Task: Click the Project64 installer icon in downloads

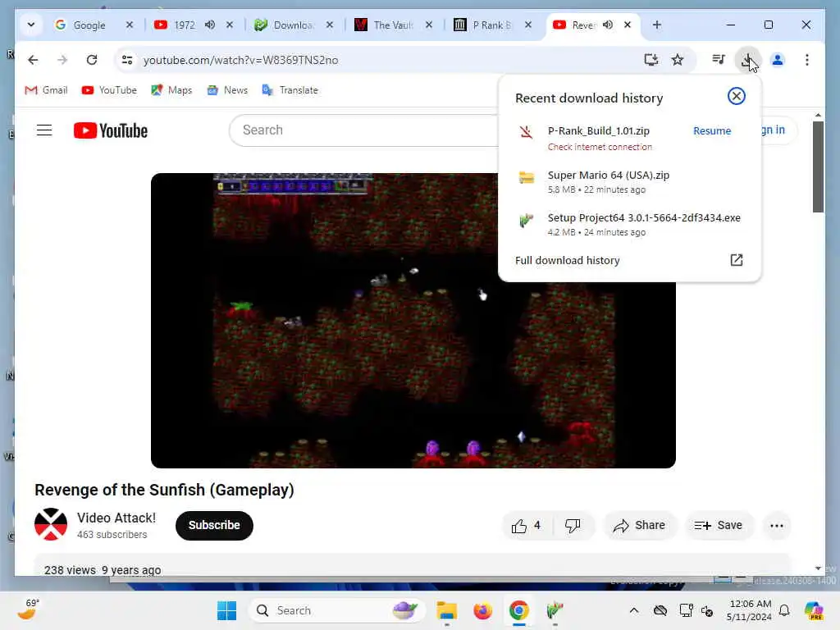Action: coord(527,220)
